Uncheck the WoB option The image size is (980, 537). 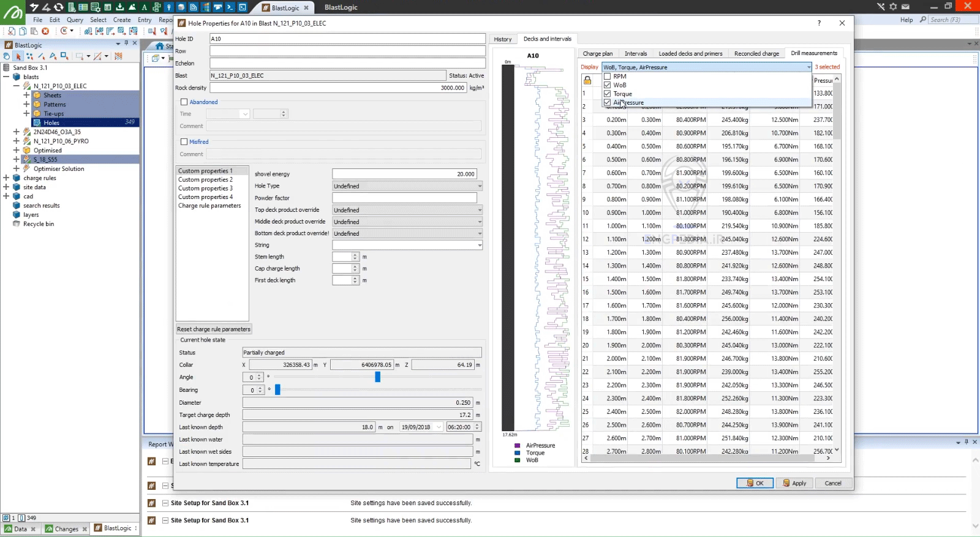coord(608,85)
